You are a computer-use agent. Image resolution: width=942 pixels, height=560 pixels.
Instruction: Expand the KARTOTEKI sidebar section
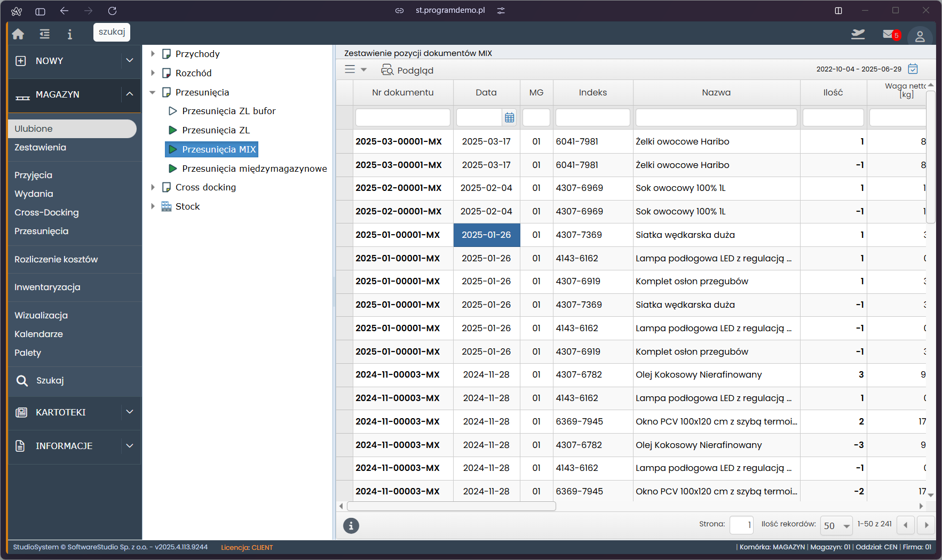[x=129, y=412]
